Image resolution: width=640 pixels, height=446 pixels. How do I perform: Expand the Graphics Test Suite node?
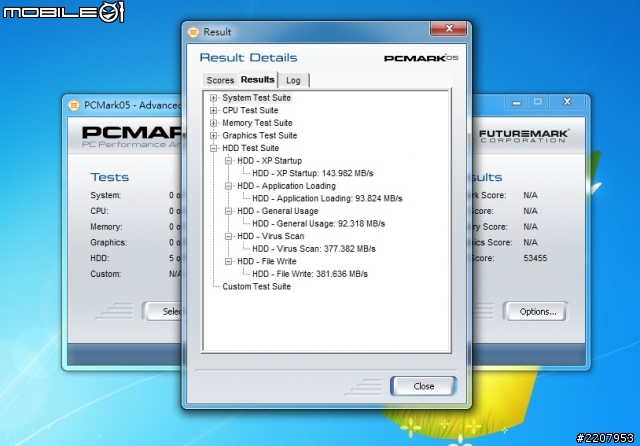tap(213, 135)
